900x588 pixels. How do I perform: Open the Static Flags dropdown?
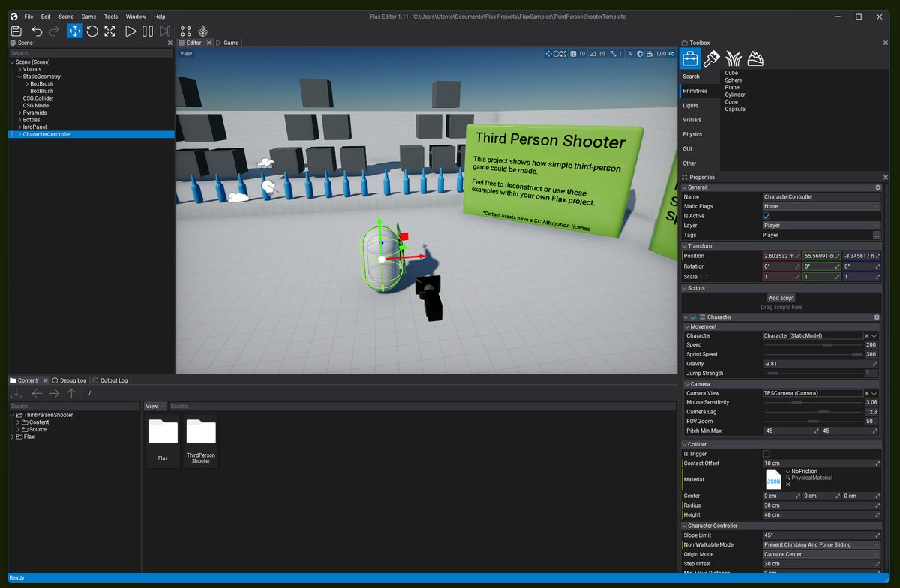coord(821,206)
